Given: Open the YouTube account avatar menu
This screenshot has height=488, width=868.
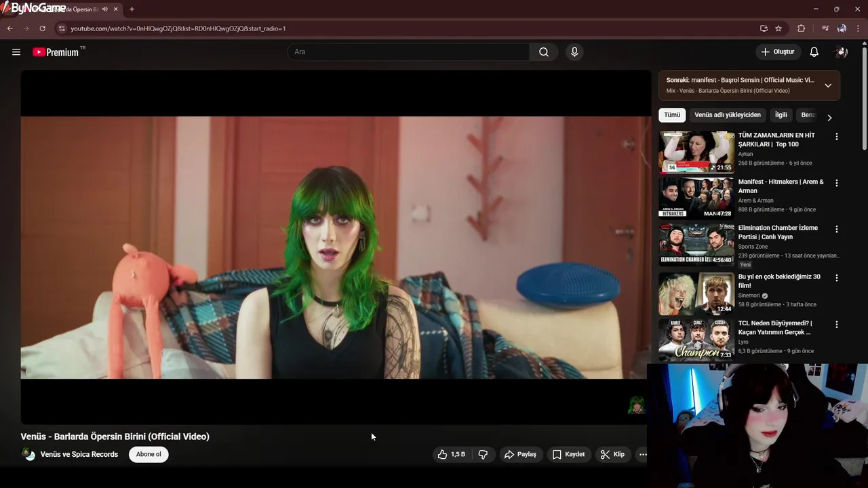Looking at the screenshot, I should pos(842,52).
